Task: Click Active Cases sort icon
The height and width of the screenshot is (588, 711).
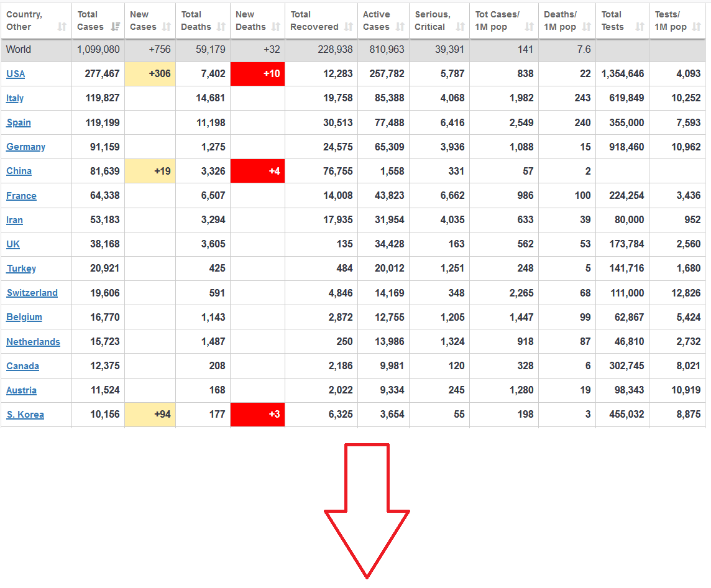Action: click(400, 27)
